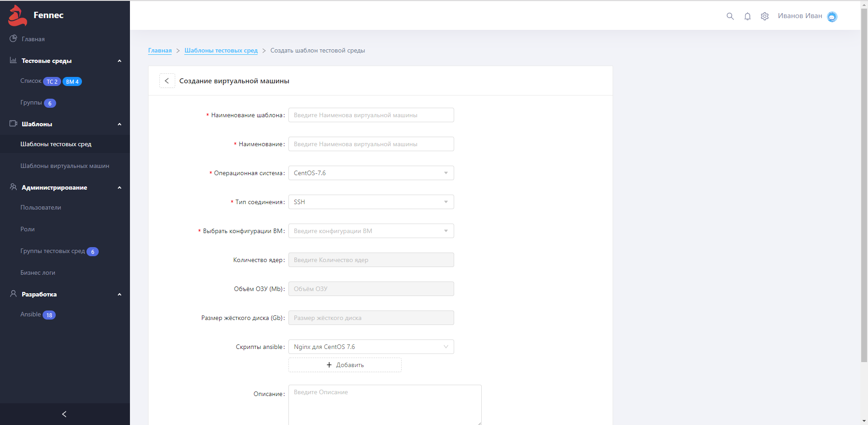Click the BM 4 badge
This screenshot has width=868, height=425.
[72, 81]
